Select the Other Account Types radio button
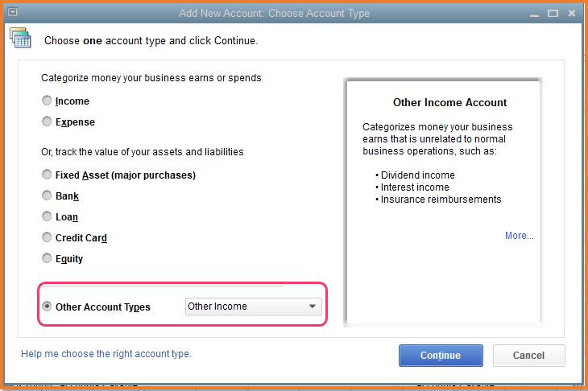The height and width of the screenshot is (391, 588). coord(48,307)
